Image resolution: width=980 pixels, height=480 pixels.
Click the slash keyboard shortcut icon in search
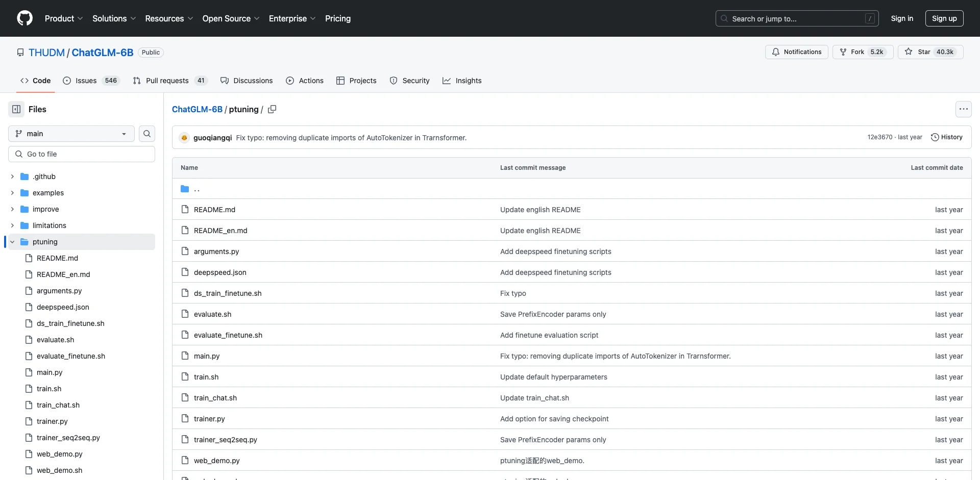pos(870,18)
